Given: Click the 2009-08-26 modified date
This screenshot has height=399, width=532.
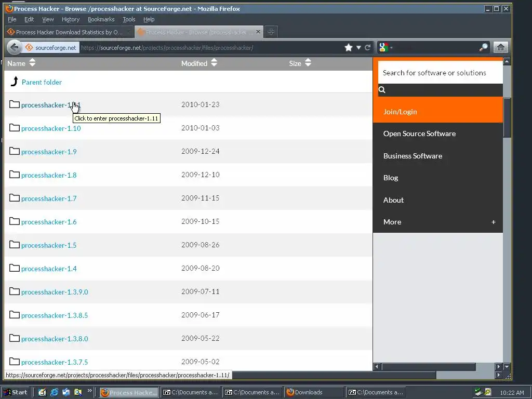Looking at the screenshot, I should click(200, 245).
